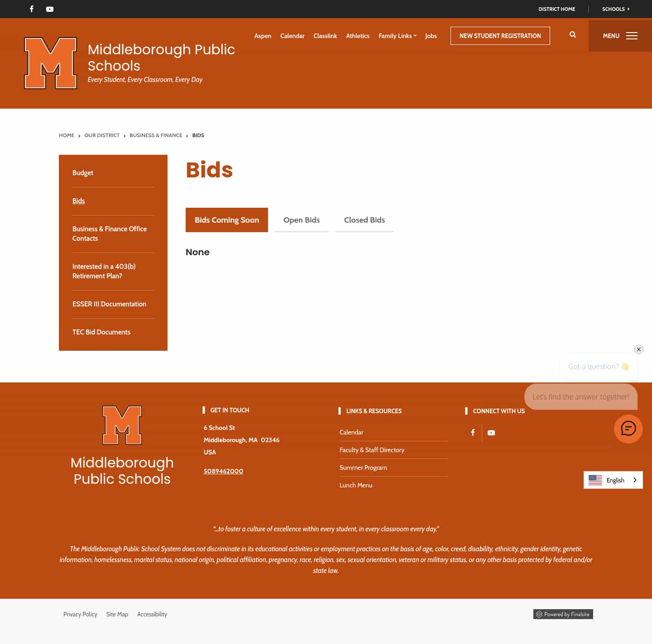The image size is (652, 644).
Task: Dismiss the chat prompt with the x toggle
Action: [638, 349]
